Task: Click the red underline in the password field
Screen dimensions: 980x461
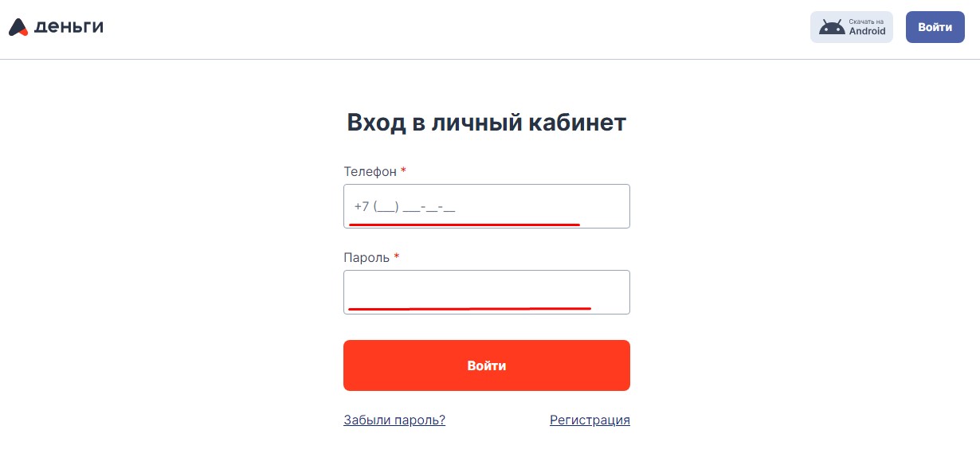Action: click(x=468, y=308)
